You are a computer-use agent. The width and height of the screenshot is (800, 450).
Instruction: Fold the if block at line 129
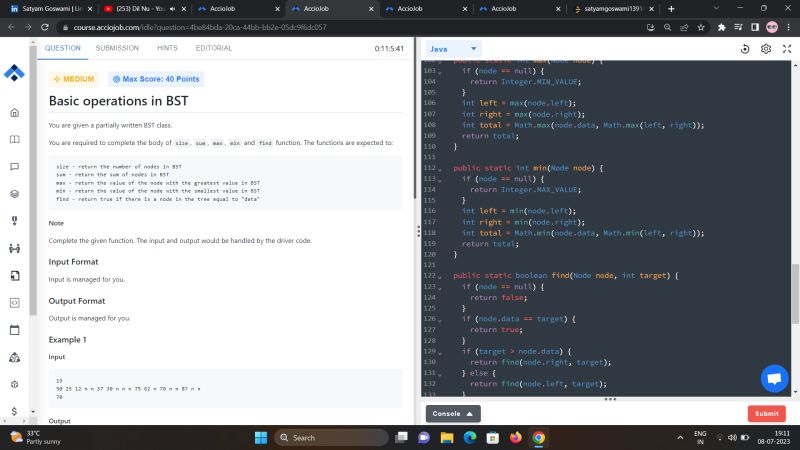[444, 351]
